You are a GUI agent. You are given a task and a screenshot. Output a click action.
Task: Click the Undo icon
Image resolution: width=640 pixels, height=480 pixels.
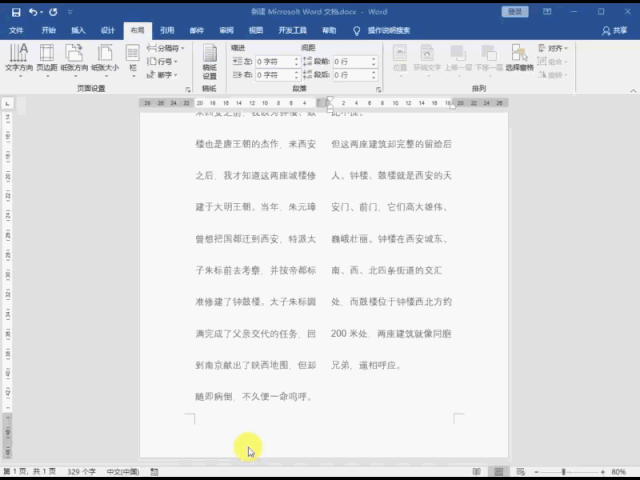pos(33,12)
